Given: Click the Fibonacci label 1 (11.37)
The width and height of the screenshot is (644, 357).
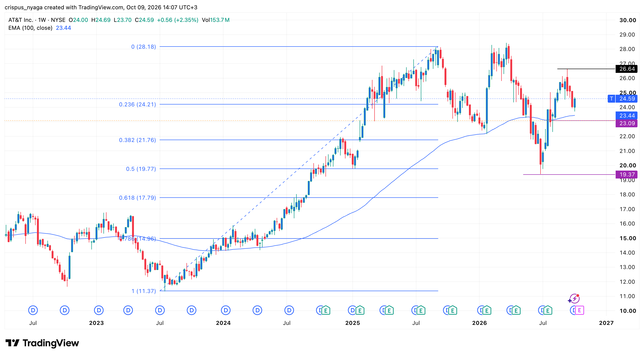Looking at the screenshot, I should pos(143,291).
